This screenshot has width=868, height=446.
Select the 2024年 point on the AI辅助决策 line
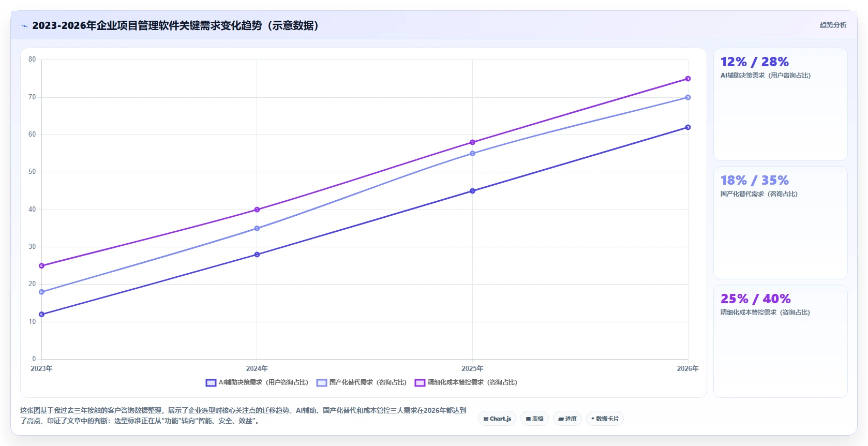257,255
